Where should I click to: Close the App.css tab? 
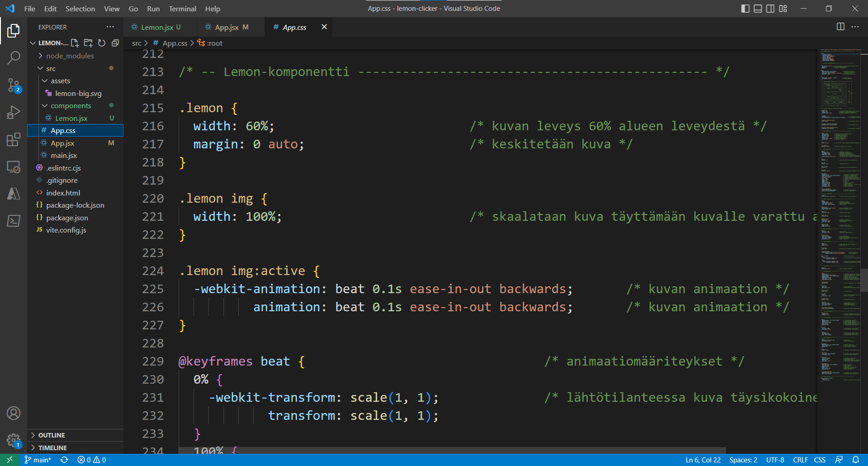tap(324, 27)
